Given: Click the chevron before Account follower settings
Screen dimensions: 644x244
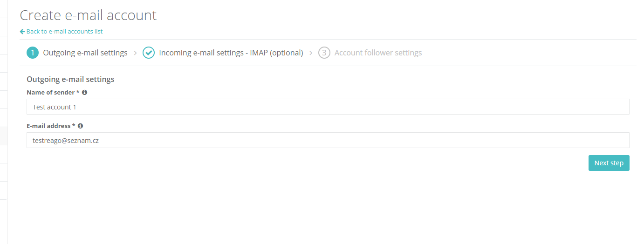Looking at the screenshot, I should [x=311, y=53].
